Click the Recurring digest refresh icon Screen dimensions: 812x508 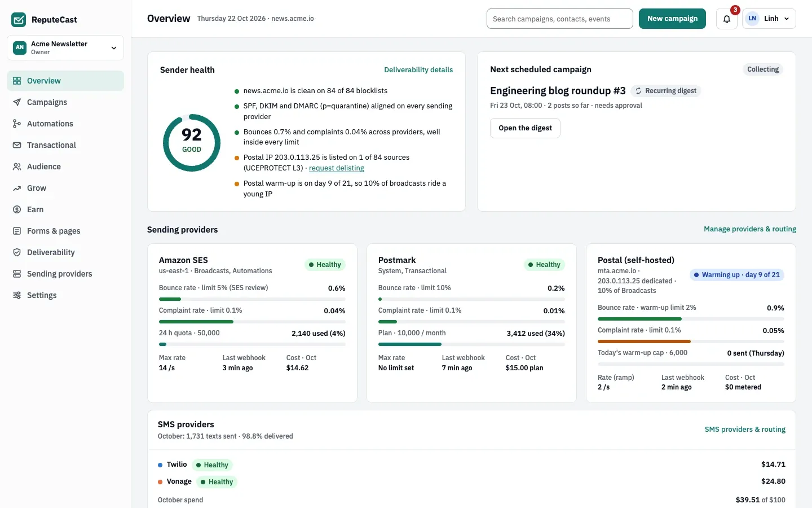coord(638,91)
